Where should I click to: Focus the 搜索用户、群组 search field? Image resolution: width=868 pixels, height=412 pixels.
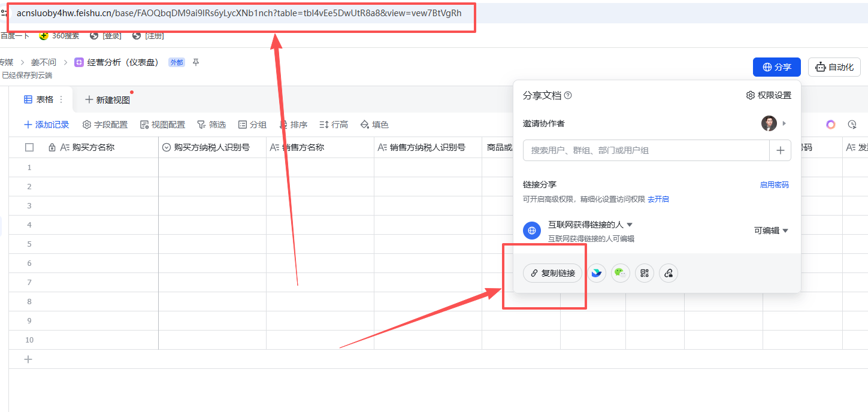(x=646, y=150)
